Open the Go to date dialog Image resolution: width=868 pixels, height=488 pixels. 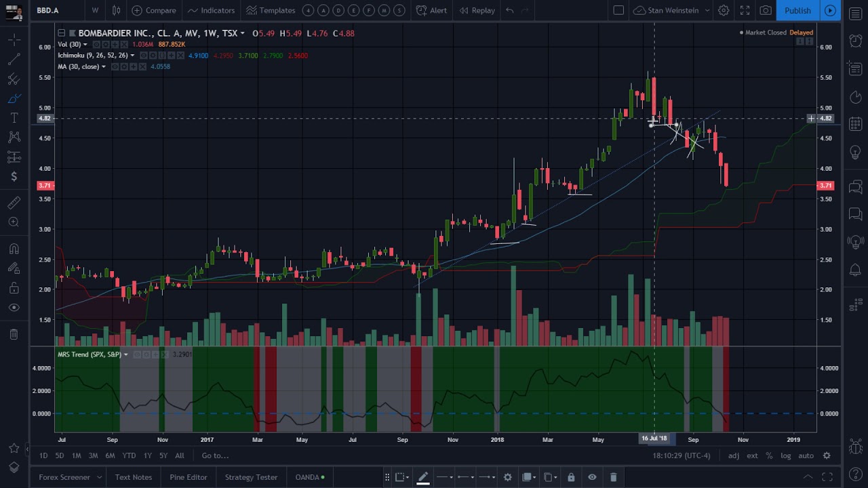(215, 455)
